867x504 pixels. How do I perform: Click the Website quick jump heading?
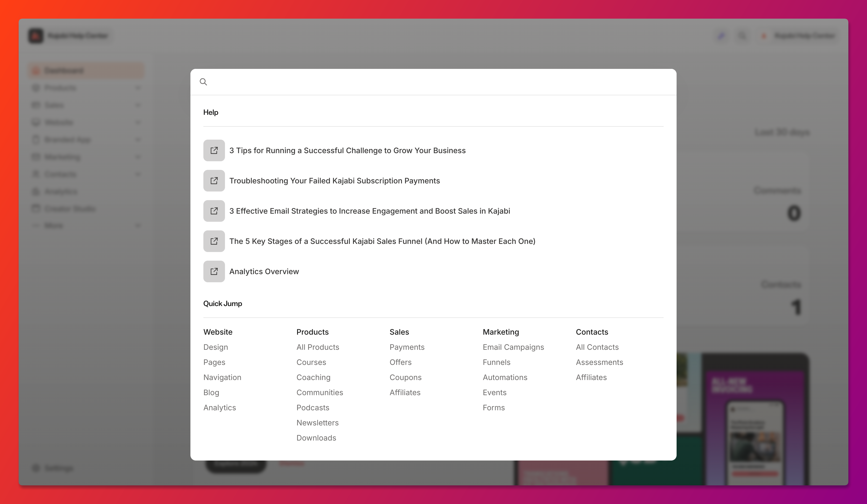[218, 332]
